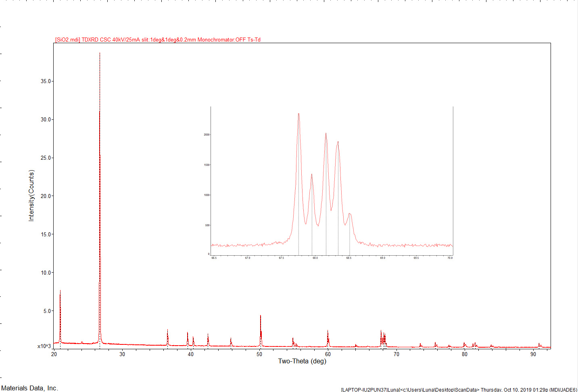The image size is (578, 392).
Task: Click the 35.0 tick label on the intensity axis
Action: 46,81
